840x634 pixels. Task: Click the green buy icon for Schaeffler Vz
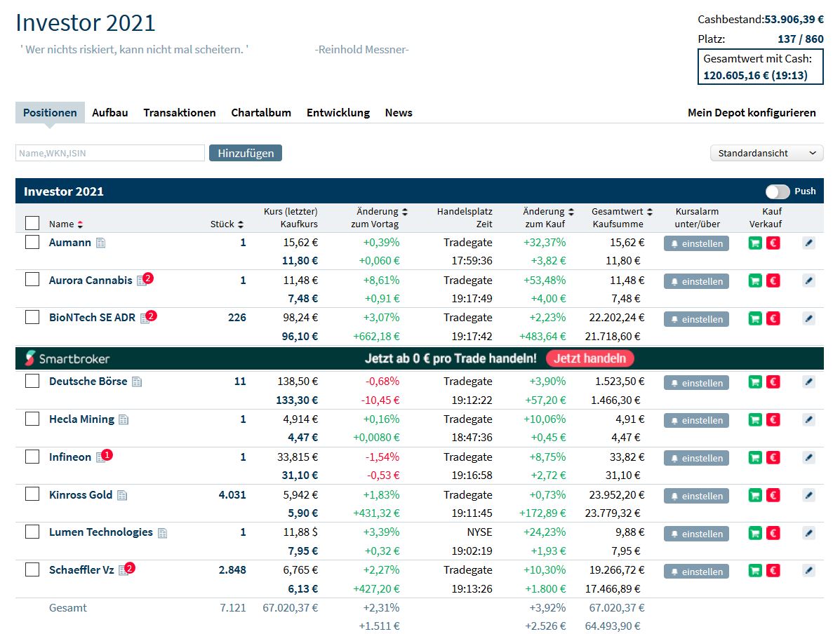(x=755, y=570)
